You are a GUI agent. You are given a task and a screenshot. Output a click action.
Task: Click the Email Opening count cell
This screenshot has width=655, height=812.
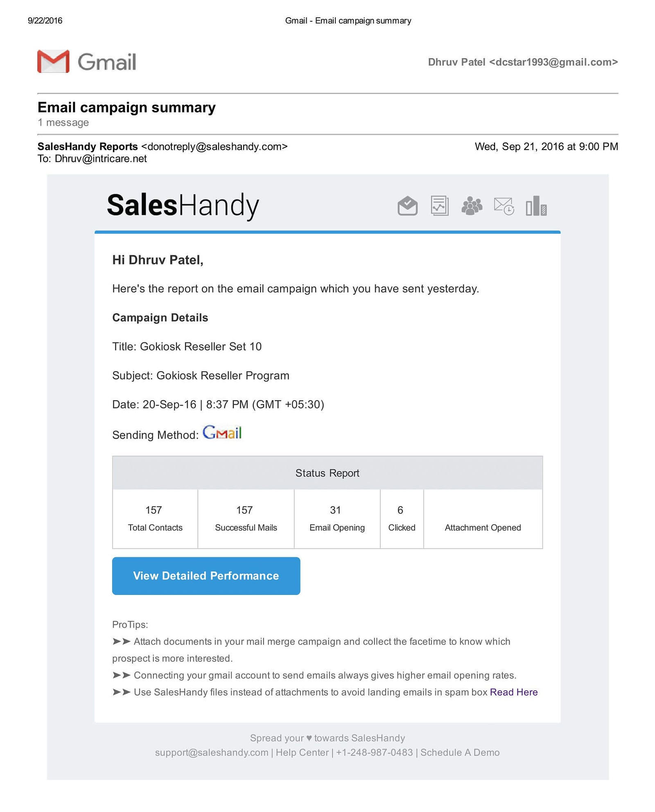[x=337, y=518]
